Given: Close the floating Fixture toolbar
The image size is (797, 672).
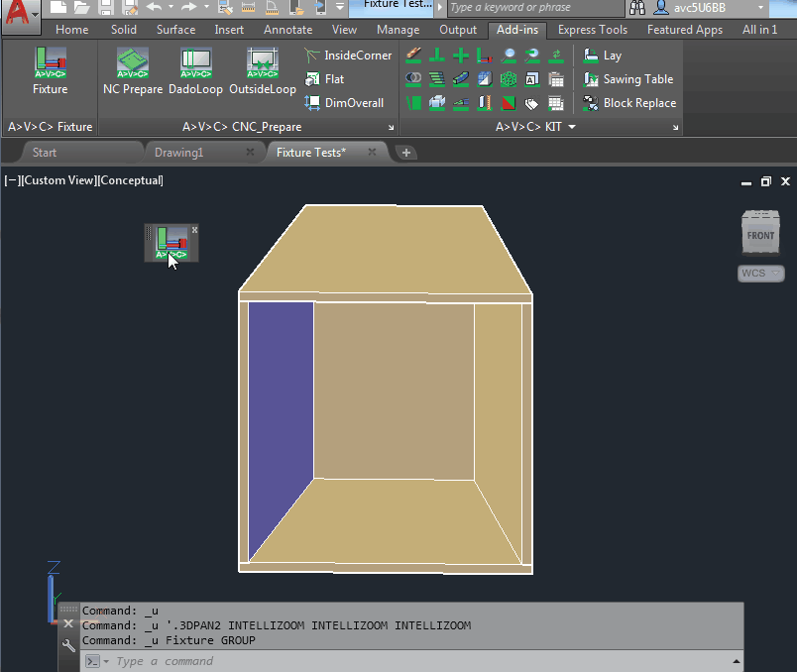Looking at the screenshot, I should 194,229.
